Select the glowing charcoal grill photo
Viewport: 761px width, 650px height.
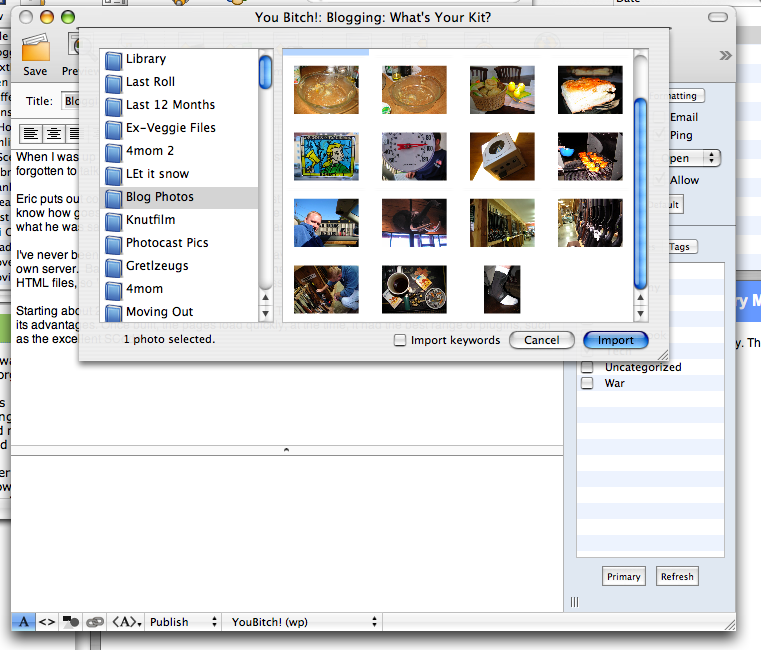pos(590,156)
